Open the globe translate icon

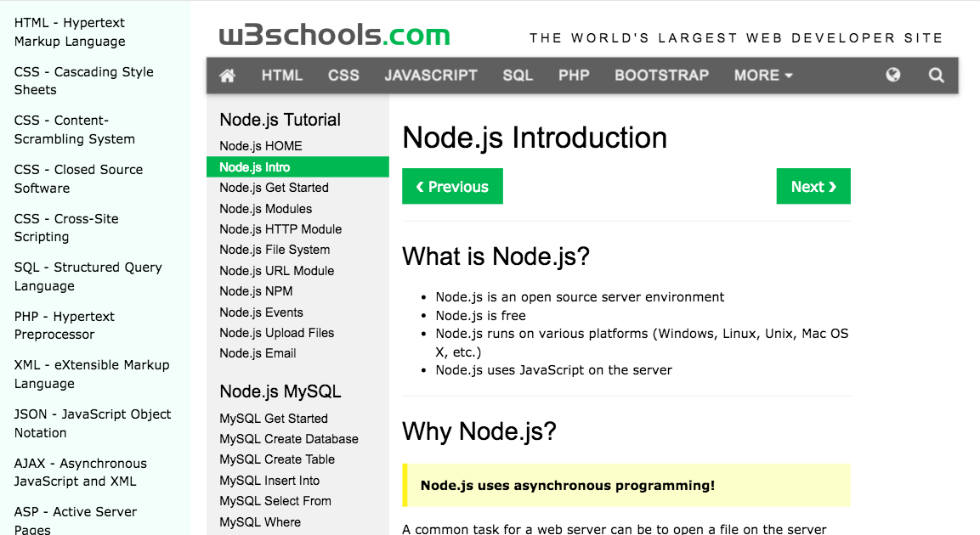[893, 75]
